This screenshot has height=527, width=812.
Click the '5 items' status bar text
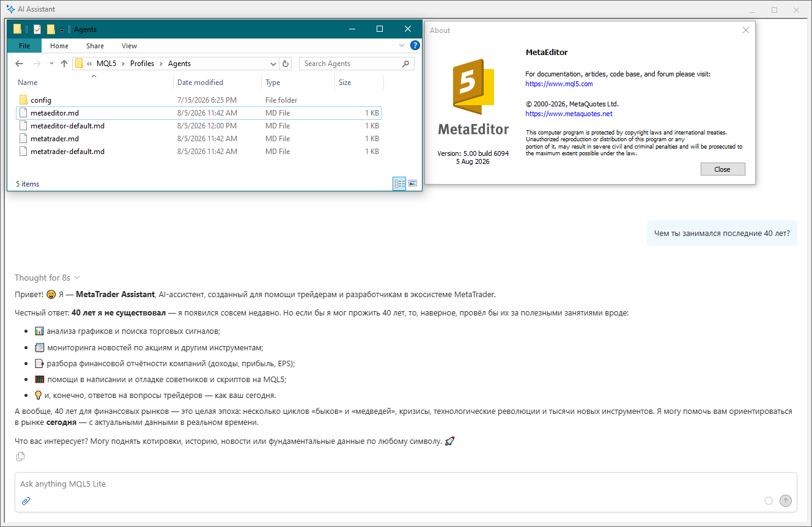tap(28, 184)
